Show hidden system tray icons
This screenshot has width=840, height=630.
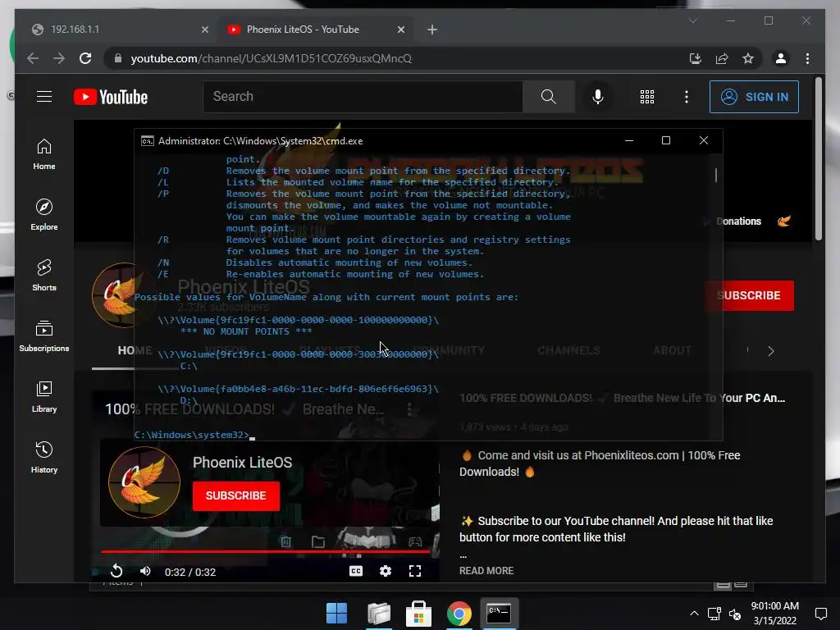[694, 614]
